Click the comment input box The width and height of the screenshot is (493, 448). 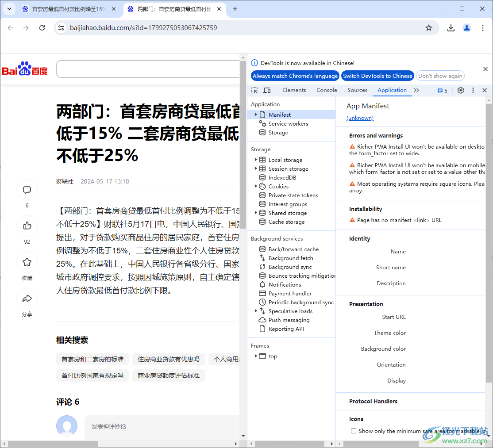coord(162,426)
